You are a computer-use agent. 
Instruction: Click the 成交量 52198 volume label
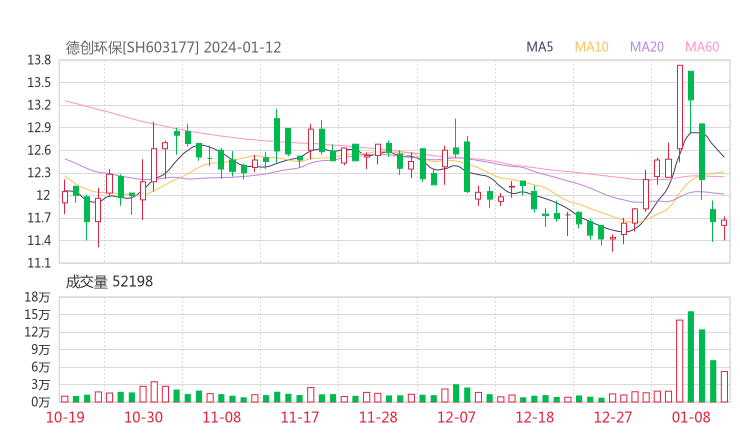pyautogui.click(x=109, y=282)
